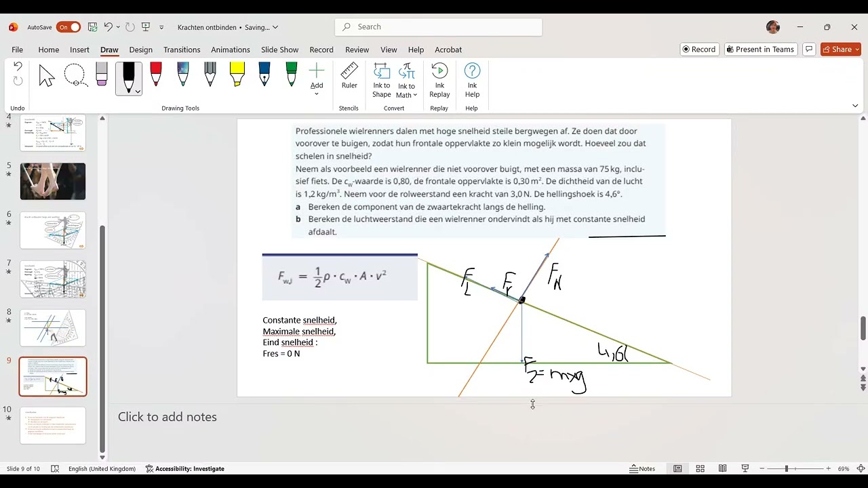Select the grey pencil tool
This screenshot has height=488, width=868.
pos(210,75)
